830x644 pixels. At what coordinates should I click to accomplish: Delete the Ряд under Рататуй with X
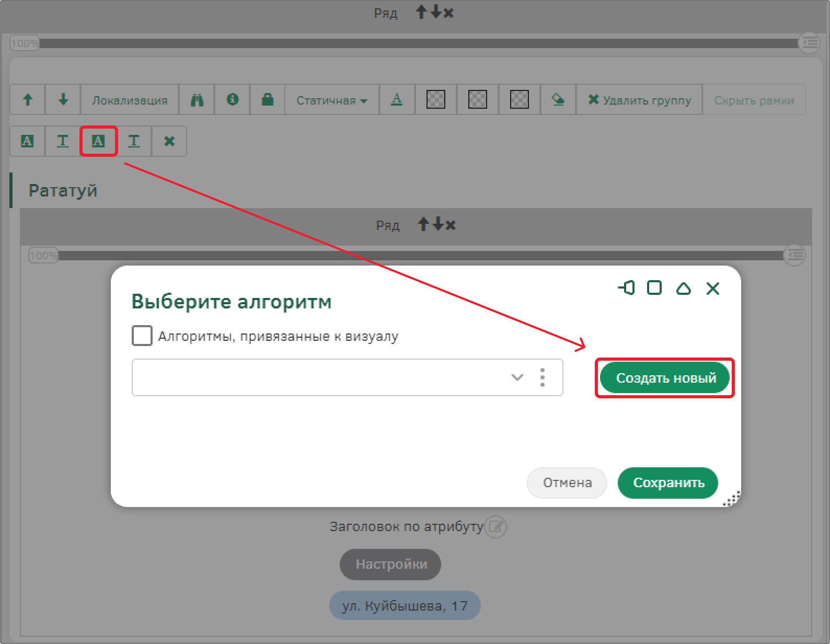point(451,225)
